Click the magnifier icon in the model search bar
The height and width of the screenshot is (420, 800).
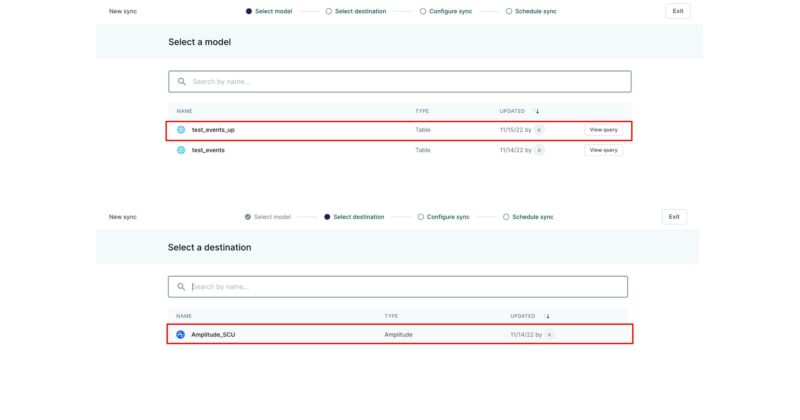click(181, 81)
